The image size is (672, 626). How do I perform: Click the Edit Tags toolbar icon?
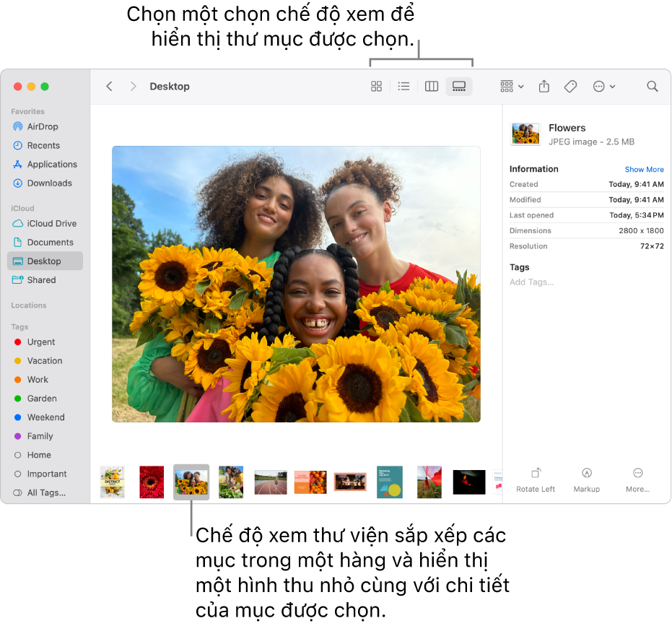click(570, 87)
